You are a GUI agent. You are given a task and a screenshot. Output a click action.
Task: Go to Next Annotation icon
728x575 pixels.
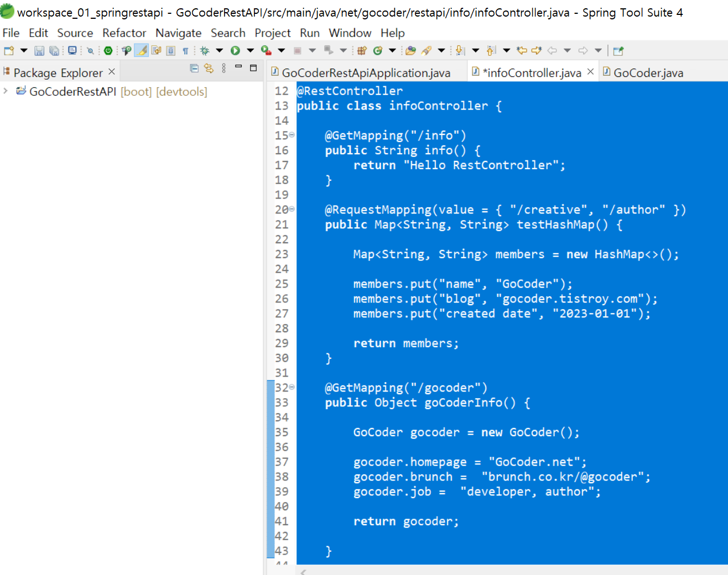(460, 51)
